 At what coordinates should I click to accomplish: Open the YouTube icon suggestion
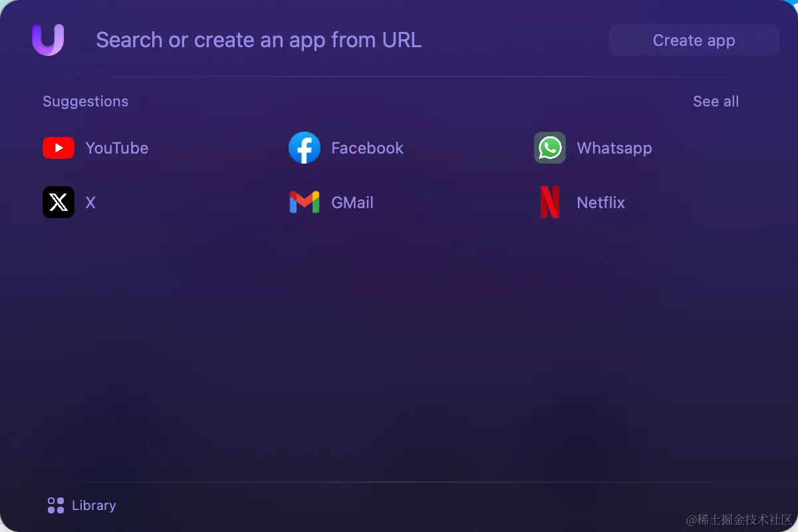pyautogui.click(x=59, y=148)
